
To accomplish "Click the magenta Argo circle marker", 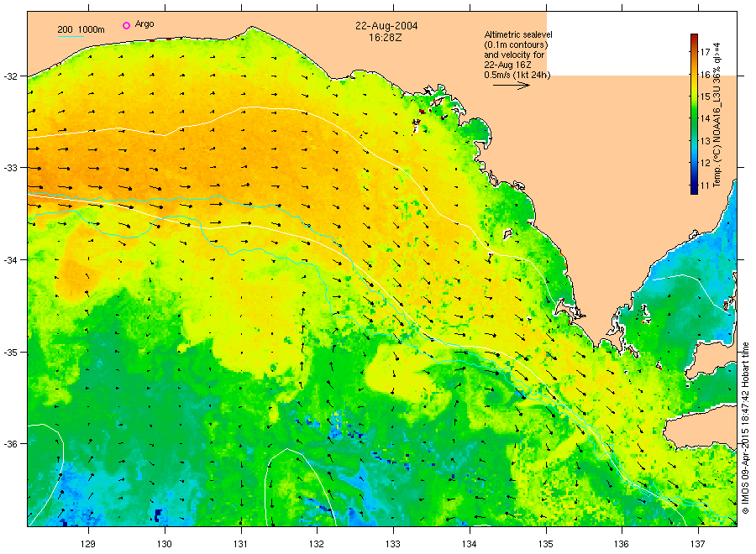I will 126,25.
